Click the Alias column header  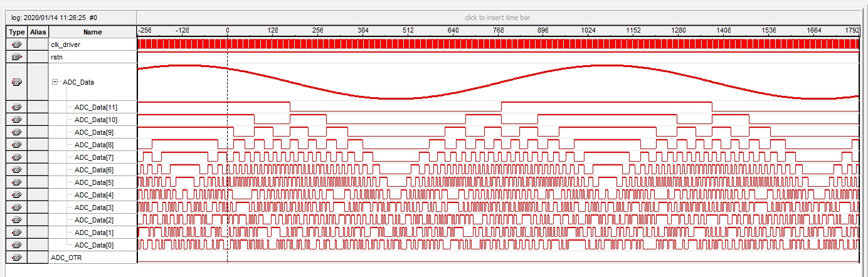tap(38, 31)
